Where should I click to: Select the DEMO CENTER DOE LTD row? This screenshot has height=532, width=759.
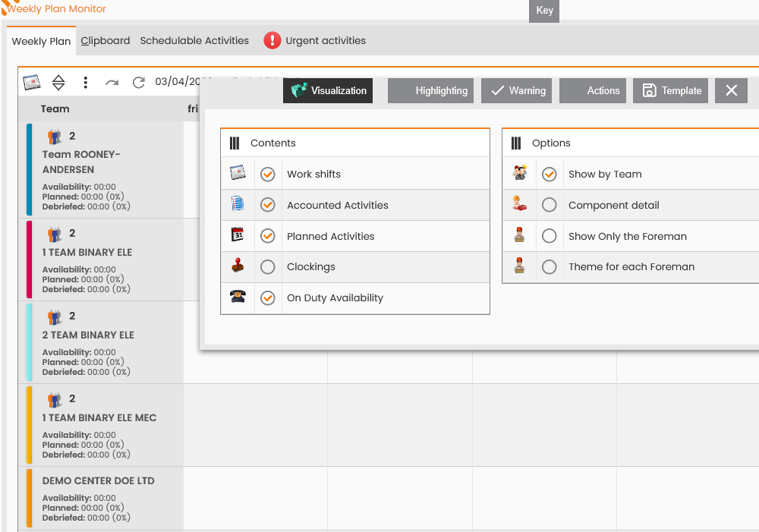[101, 498]
